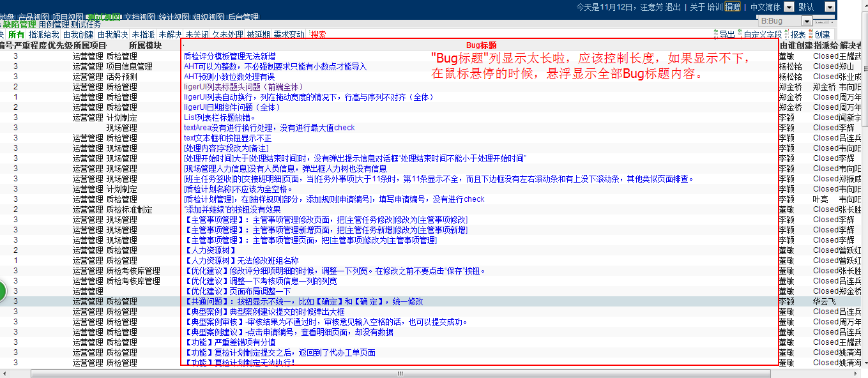868x378 pixels.
Task: Open the 默认 theme dropdown
Action: (x=816, y=7)
